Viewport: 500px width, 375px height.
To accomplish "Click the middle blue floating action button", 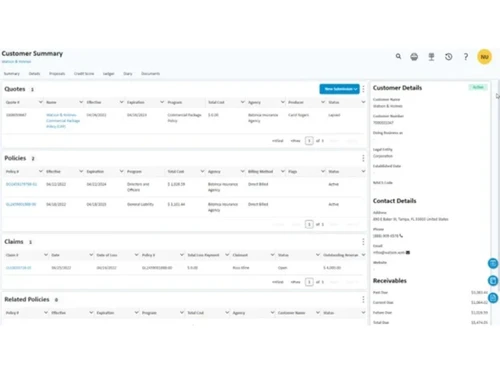I will click(493, 281).
